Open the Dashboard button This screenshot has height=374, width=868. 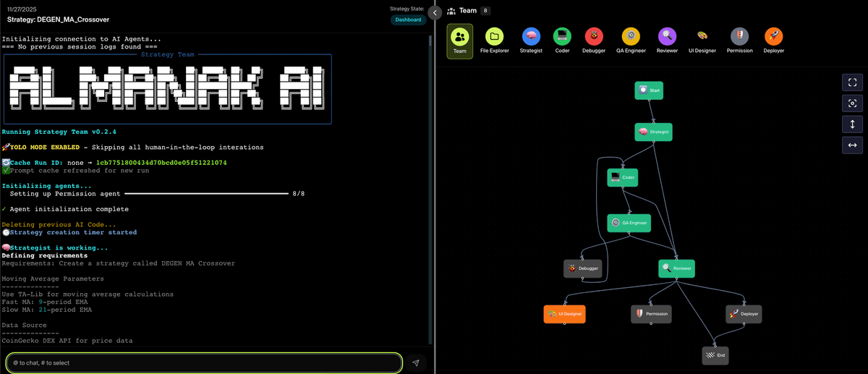pos(408,20)
